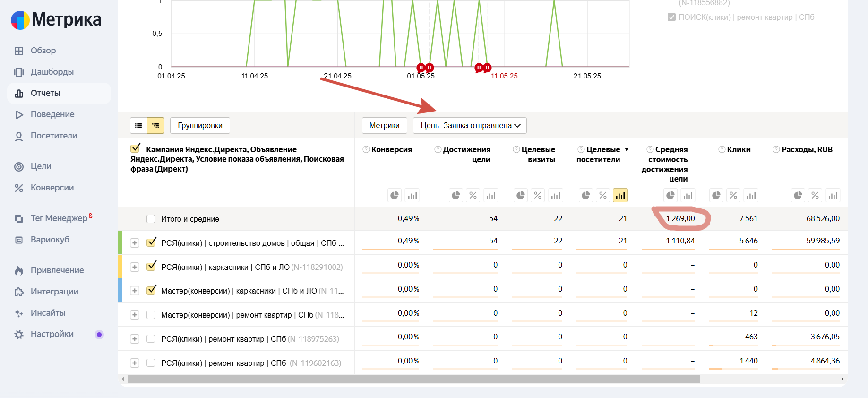Viewport: 868px width, 398px height.
Task: Click scrollbar right arrow
Action: (x=842, y=379)
